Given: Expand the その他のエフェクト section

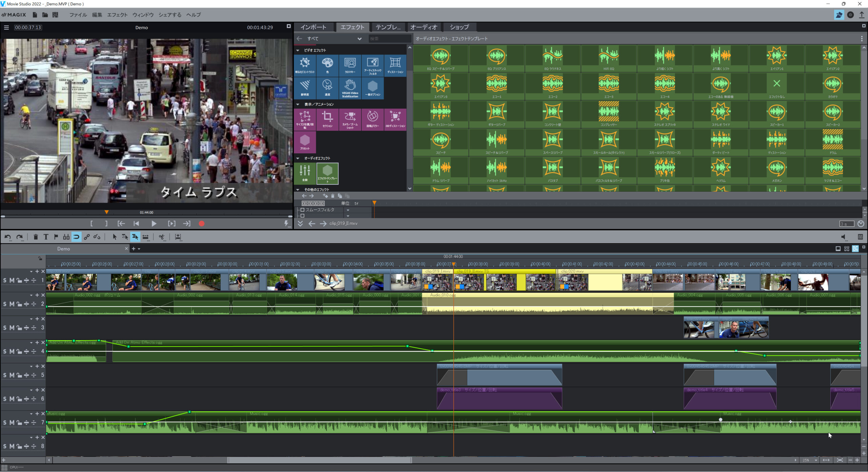Looking at the screenshot, I should pos(298,190).
